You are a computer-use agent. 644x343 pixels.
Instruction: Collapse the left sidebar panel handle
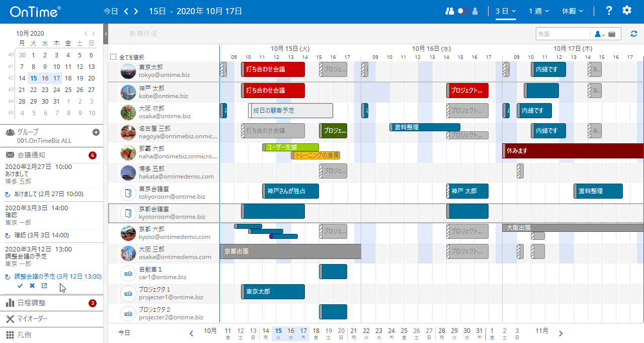point(106,34)
